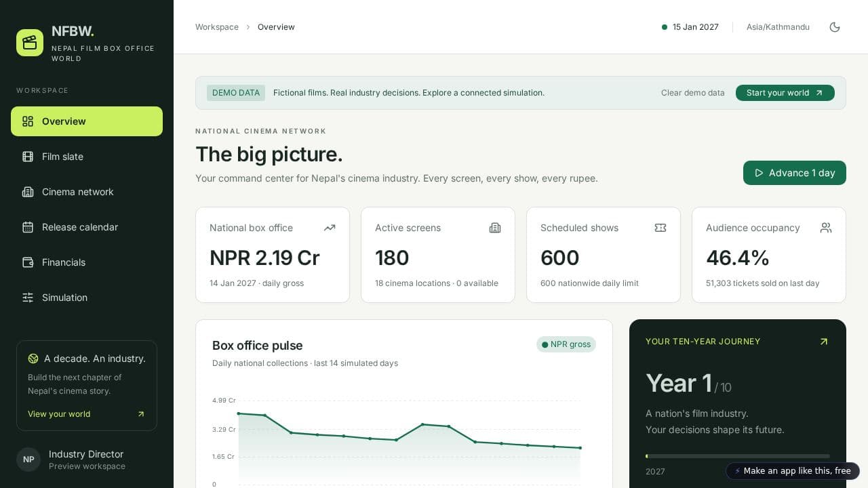Image resolution: width=868 pixels, height=488 pixels.
Task: Click the arrow icon next to View your world
Action: click(141, 414)
